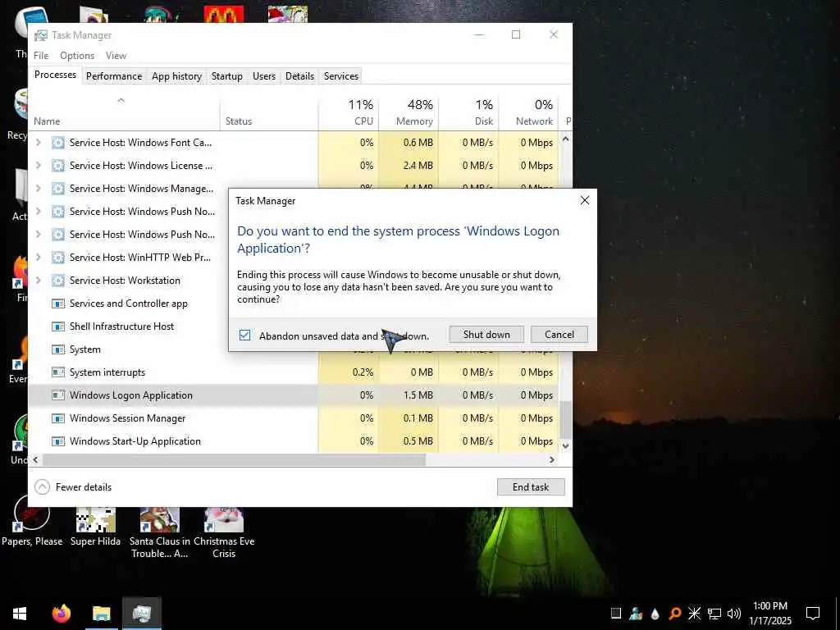The image size is (840, 630).
Task: Open the Christmas Eve Crisis desktop shortcut
Action: click(x=224, y=533)
